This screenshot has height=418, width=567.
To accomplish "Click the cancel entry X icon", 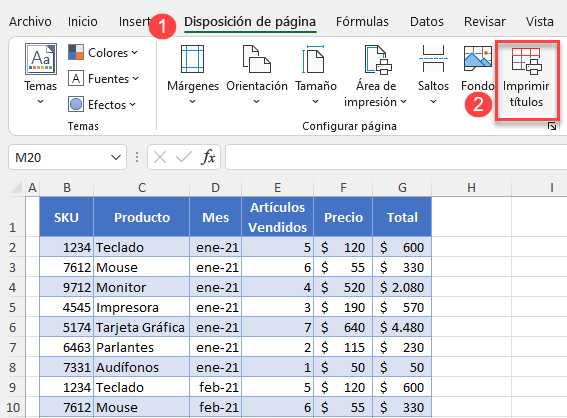I will [160, 157].
